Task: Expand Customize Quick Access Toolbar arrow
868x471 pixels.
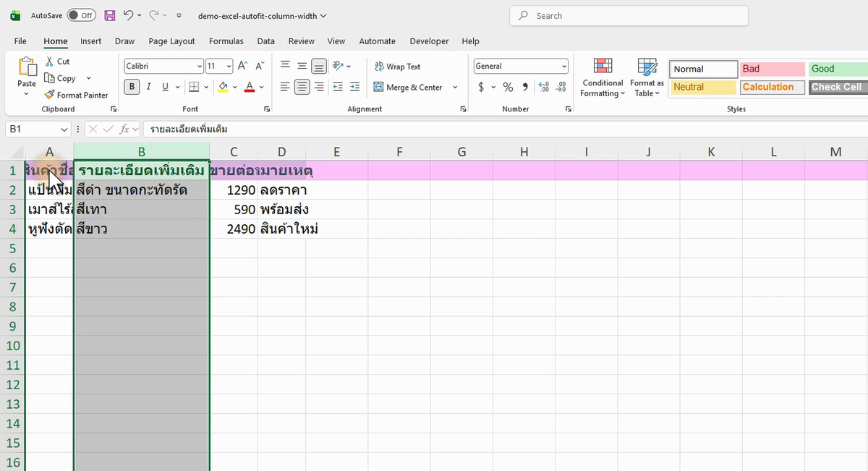Action: [x=179, y=15]
